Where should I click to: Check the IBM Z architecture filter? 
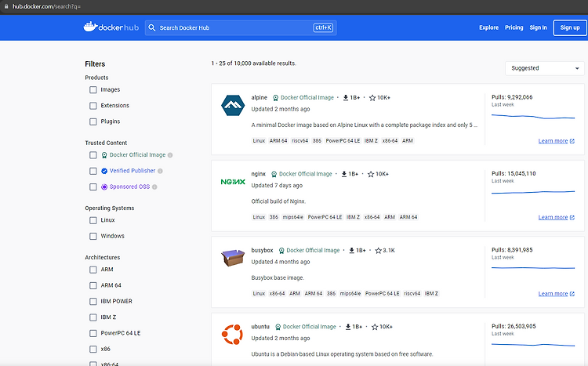click(93, 317)
